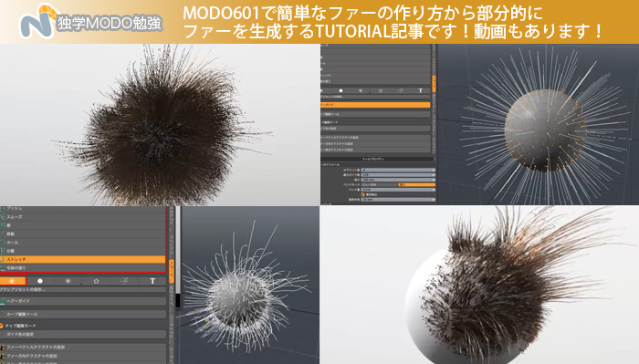This screenshot has width=639, height=364.
Task: Toggle the checkbox below the ベンド量 field
Action: (362, 194)
